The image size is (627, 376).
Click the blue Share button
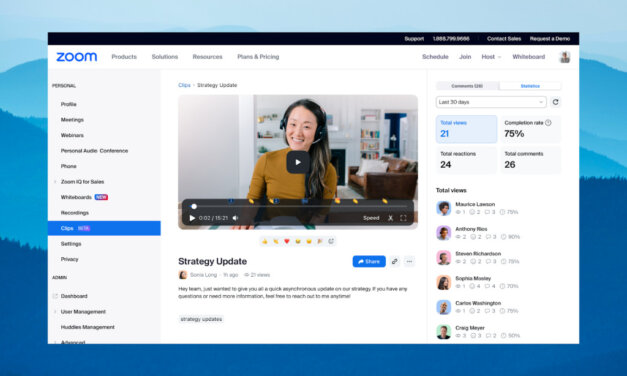tap(369, 262)
